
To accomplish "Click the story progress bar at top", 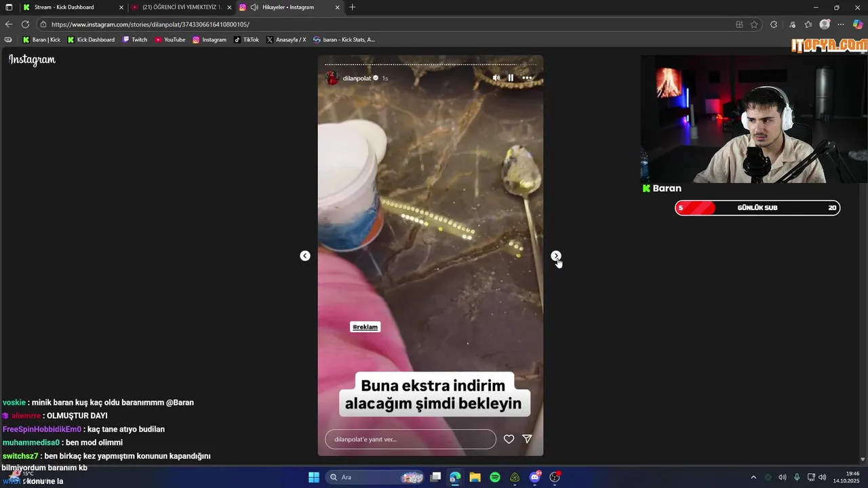I will click(x=430, y=64).
